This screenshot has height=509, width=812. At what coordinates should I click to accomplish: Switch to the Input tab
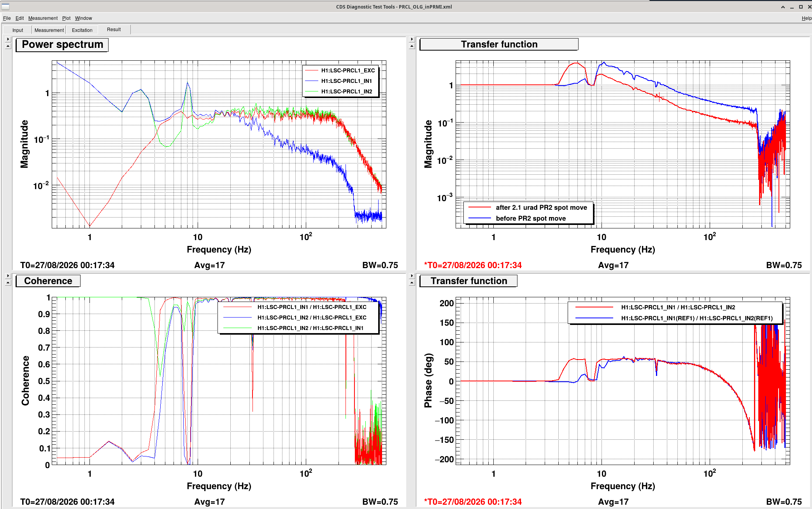(18, 30)
